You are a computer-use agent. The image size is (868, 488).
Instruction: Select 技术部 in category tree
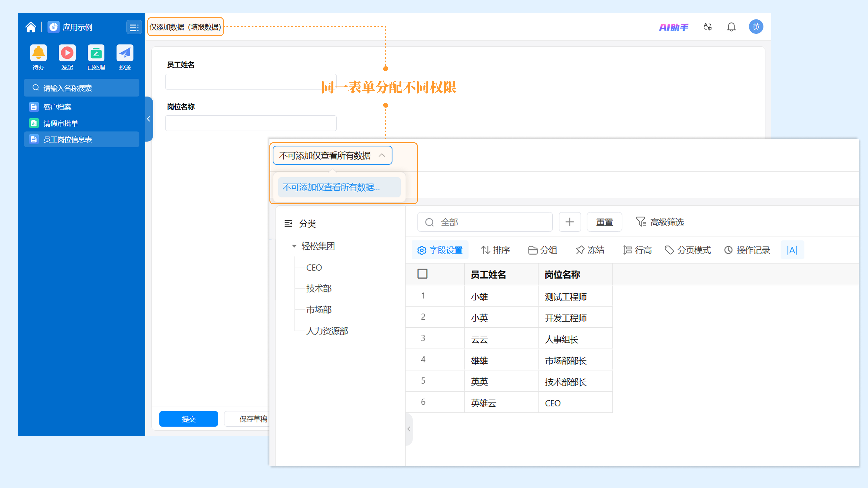pyautogui.click(x=319, y=289)
